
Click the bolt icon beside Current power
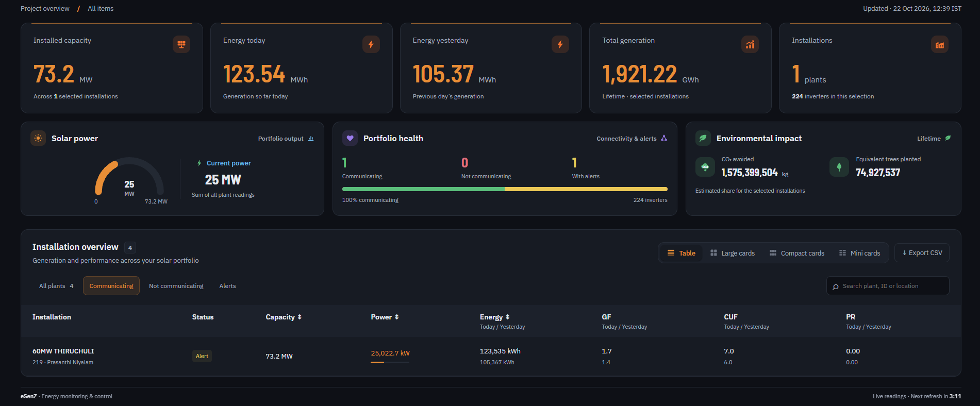[x=199, y=163]
